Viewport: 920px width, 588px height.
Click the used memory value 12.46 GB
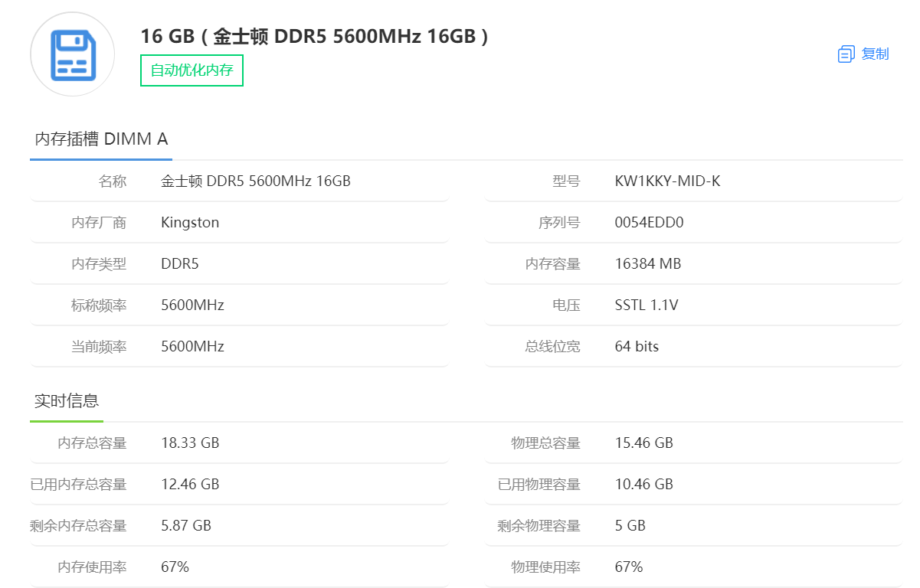click(190, 485)
